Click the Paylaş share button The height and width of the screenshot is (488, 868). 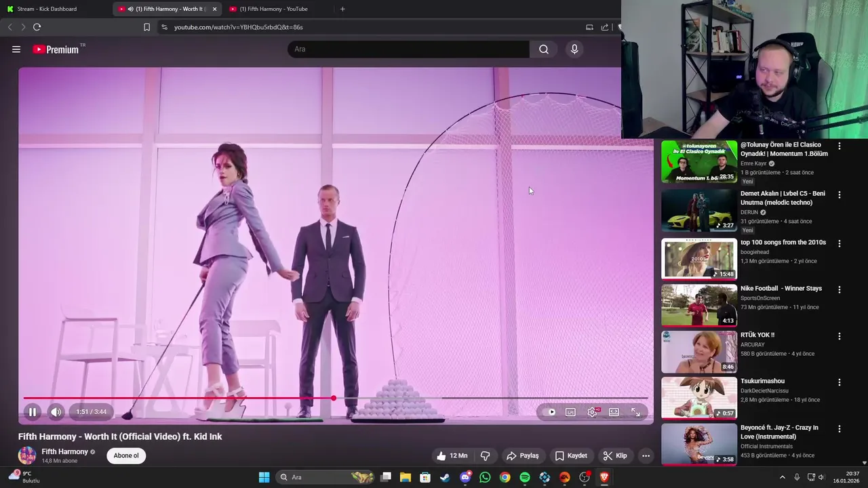522,455
